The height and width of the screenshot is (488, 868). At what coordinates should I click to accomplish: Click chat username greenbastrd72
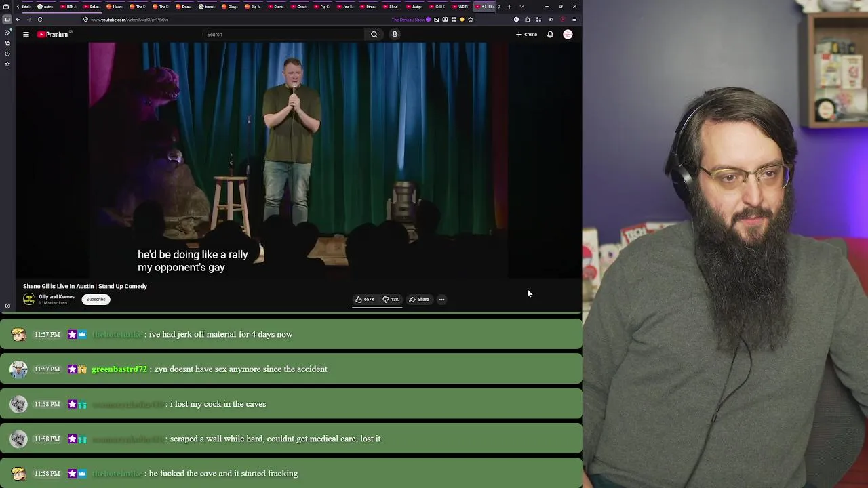pos(119,369)
